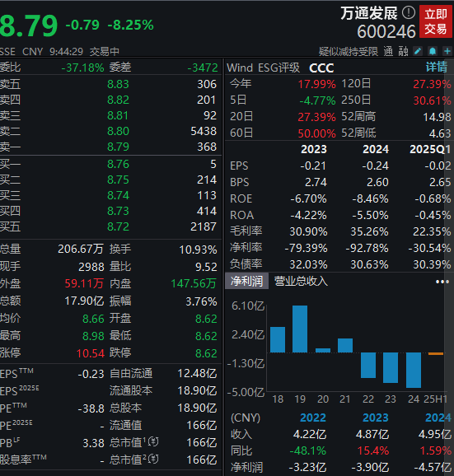This screenshot has height=476, width=454.
Task: Click the 通 tag label
Action: pos(388,52)
